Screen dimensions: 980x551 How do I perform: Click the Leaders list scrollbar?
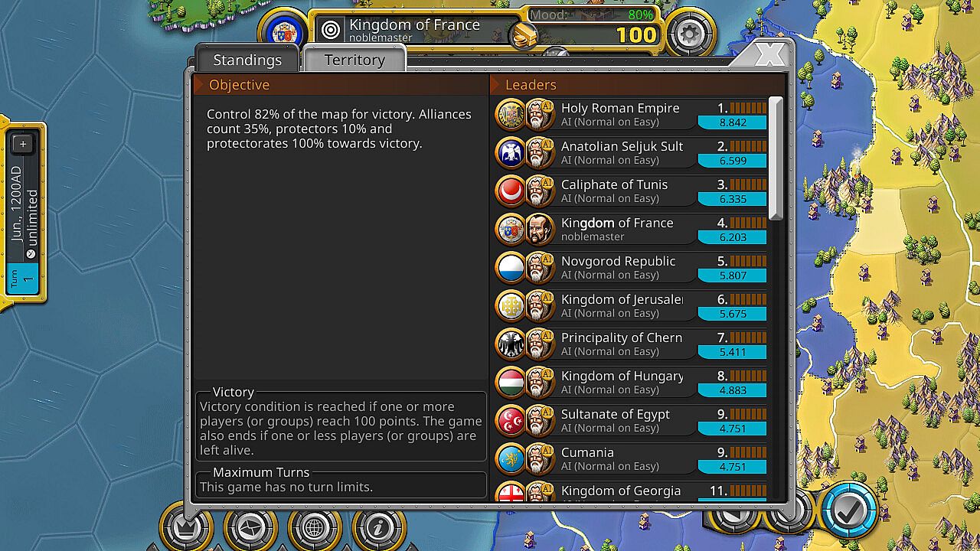(x=776, y=158)
